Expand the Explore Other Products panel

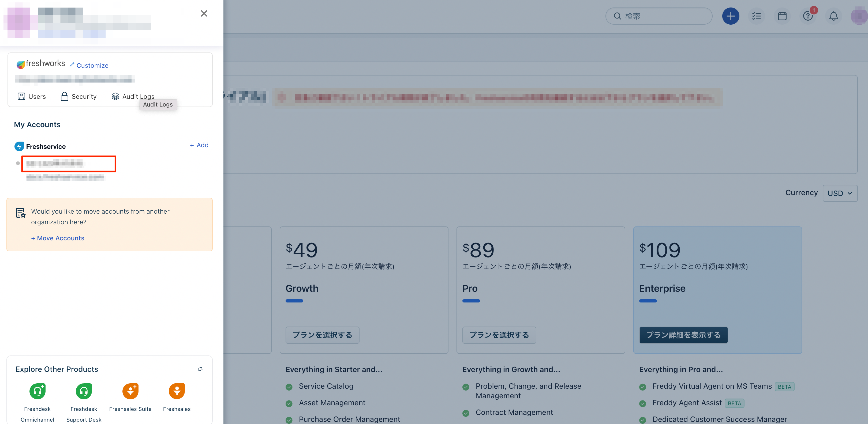[200, 369]
